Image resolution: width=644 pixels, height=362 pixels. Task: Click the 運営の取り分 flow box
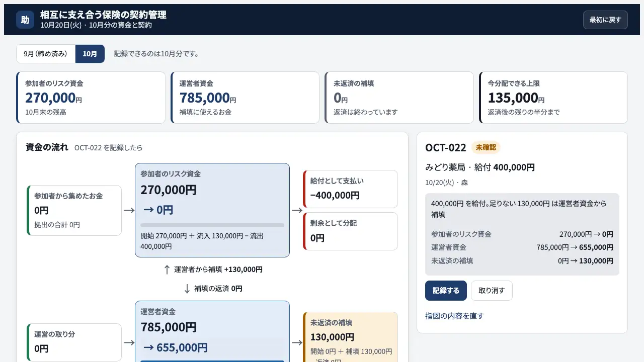click(74, 342)
